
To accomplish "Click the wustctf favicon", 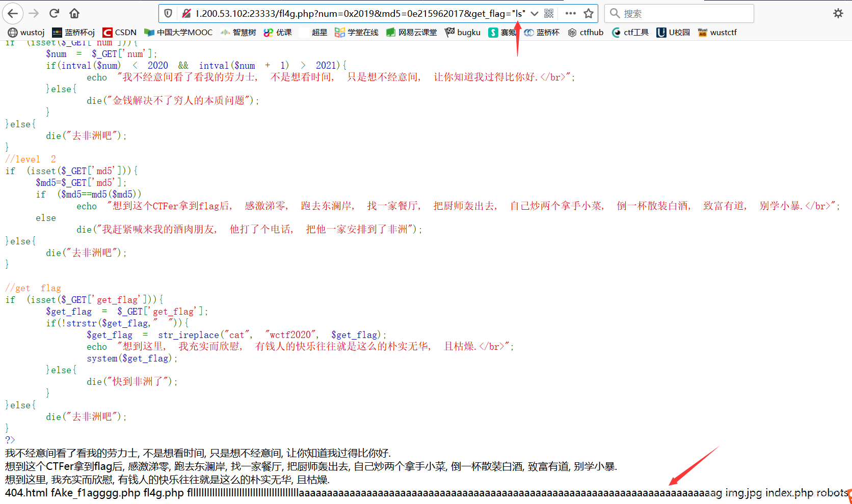I will pyautogui.click(x=703, y=33).
